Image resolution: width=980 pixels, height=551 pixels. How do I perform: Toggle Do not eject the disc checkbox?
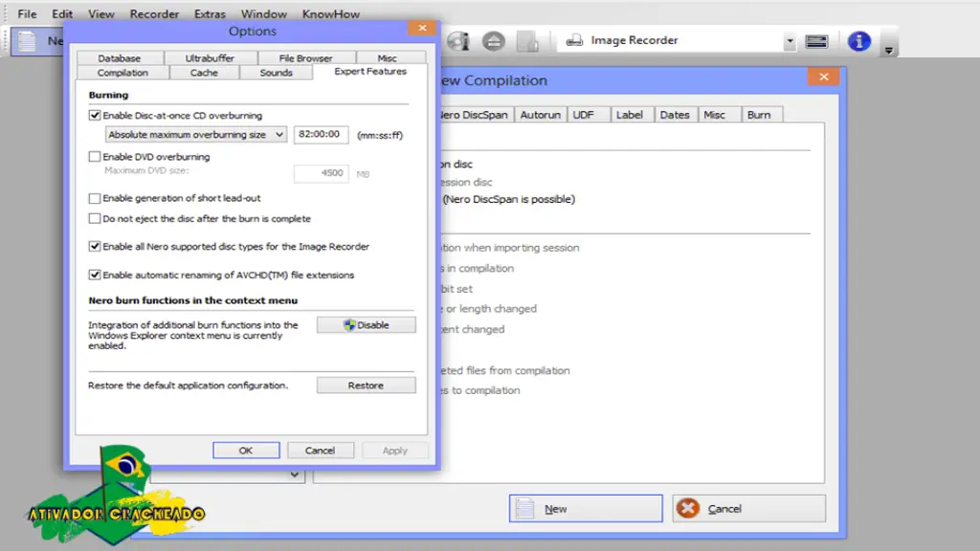[95, 219]
